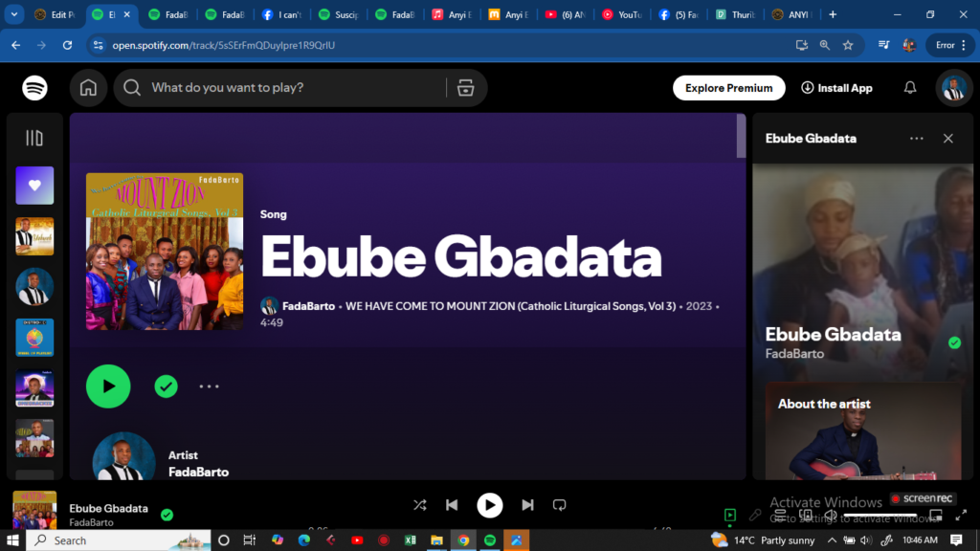Viewport: 980px width, 551px height.
Task: Open the browser zoom magnifier icon
Action: pyautogui.click(x=825, y=45)
